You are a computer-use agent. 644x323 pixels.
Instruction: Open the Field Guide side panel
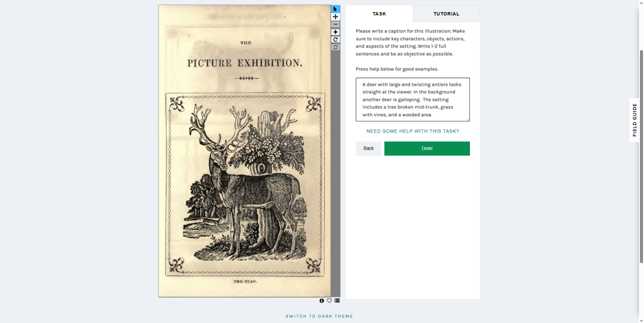[x=634, y=120]
